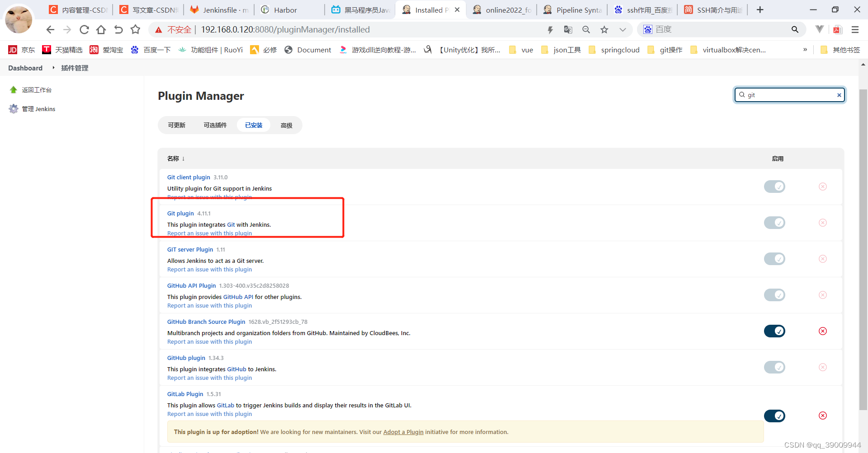Click the browser address bar URL

click(285, 30)
